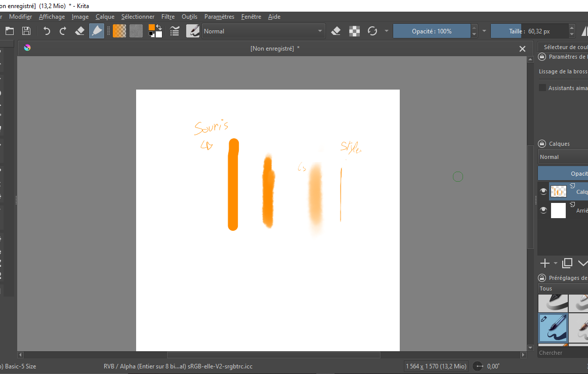This screenshot has width=588, height=374.
Task: Open the Tous preset tag dropdown
Action: tap(562, 288)
